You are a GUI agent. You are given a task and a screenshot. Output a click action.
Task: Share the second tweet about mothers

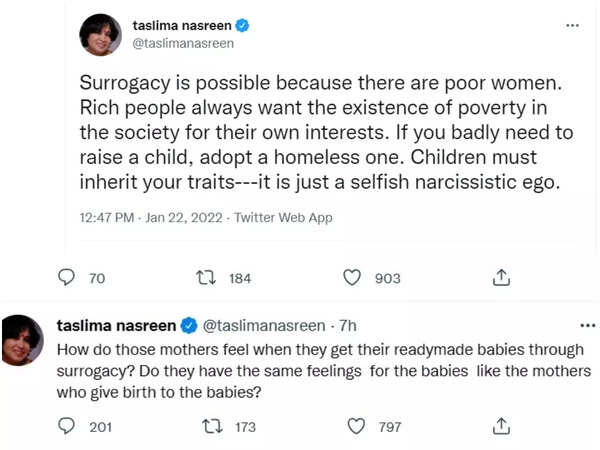(x=502, y=427)
